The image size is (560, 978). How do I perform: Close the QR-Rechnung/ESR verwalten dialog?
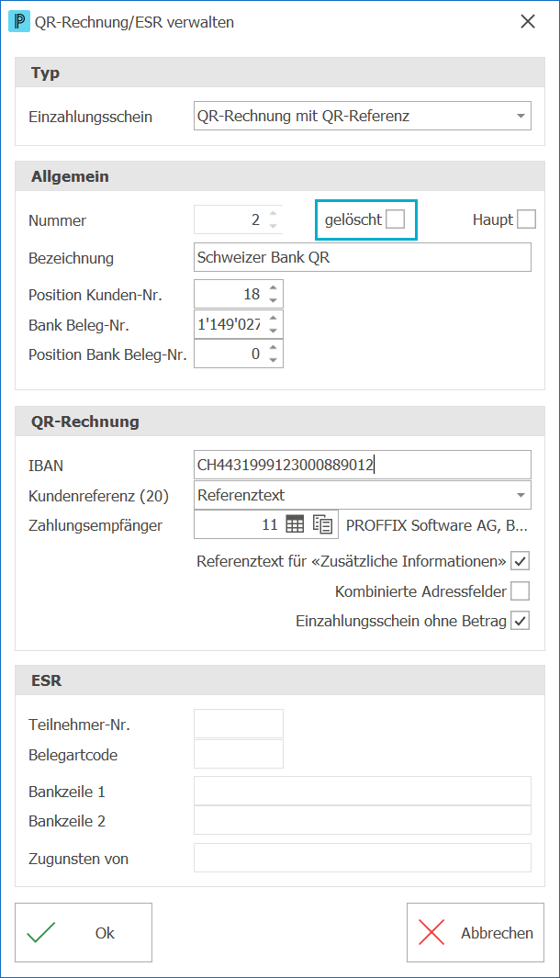528,21
